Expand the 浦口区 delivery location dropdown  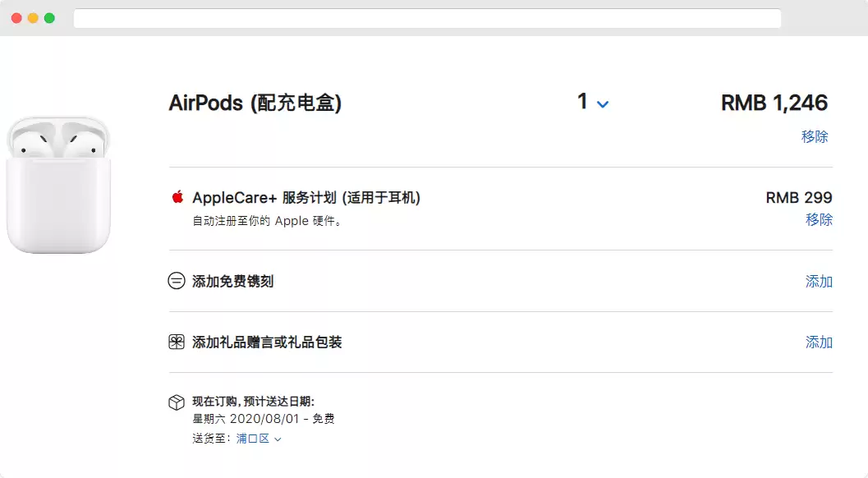(x=259, y=439)
